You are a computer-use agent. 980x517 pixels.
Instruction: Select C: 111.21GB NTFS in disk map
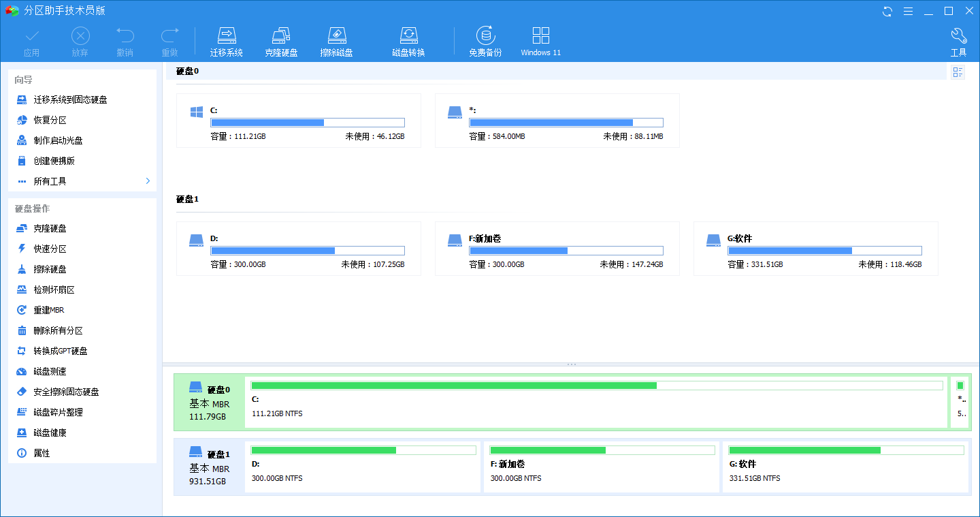597,403
